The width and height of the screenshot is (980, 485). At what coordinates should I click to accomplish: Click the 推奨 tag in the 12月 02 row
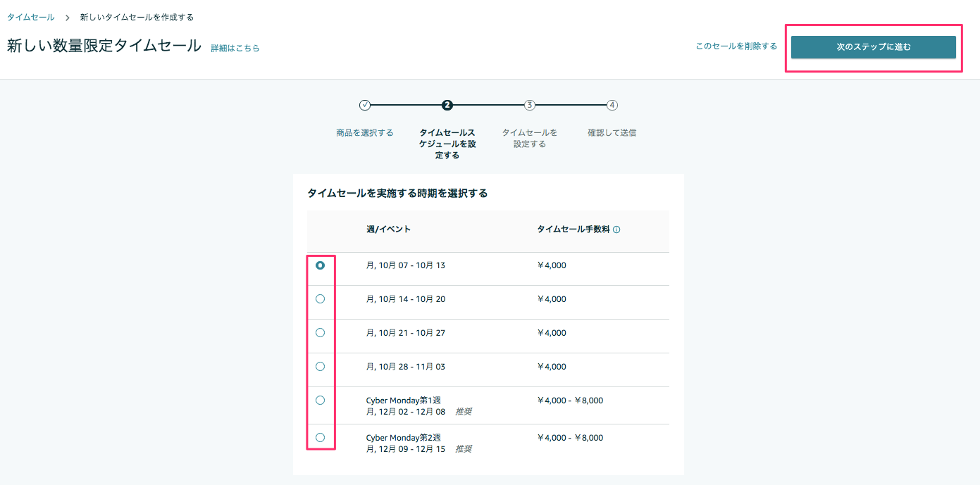(464, 412)
